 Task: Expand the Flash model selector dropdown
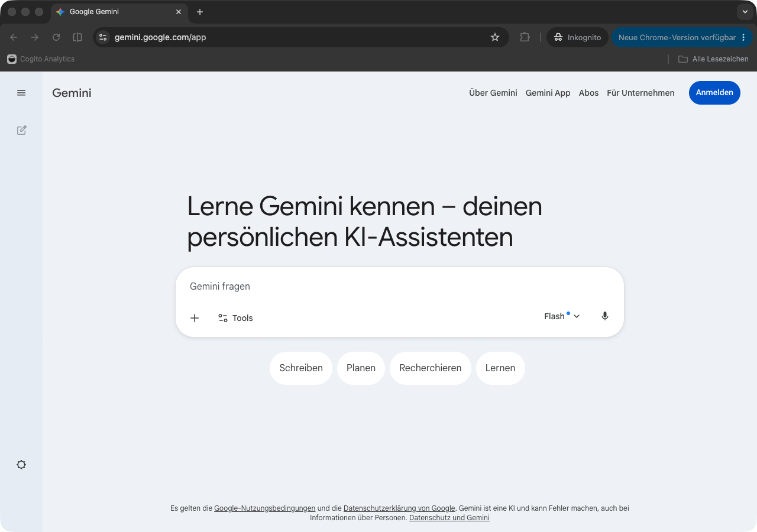pos(562,316)
